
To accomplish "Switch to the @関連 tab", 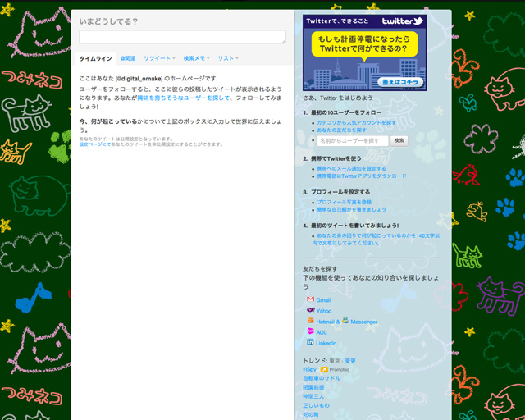I will click(x=128, y=58).
